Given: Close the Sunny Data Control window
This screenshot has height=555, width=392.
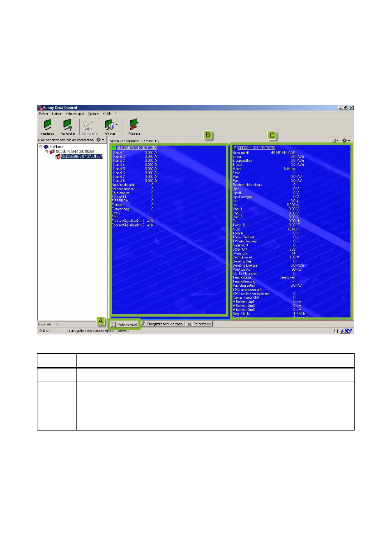Looking at the screenshot, I should (351, 108).
